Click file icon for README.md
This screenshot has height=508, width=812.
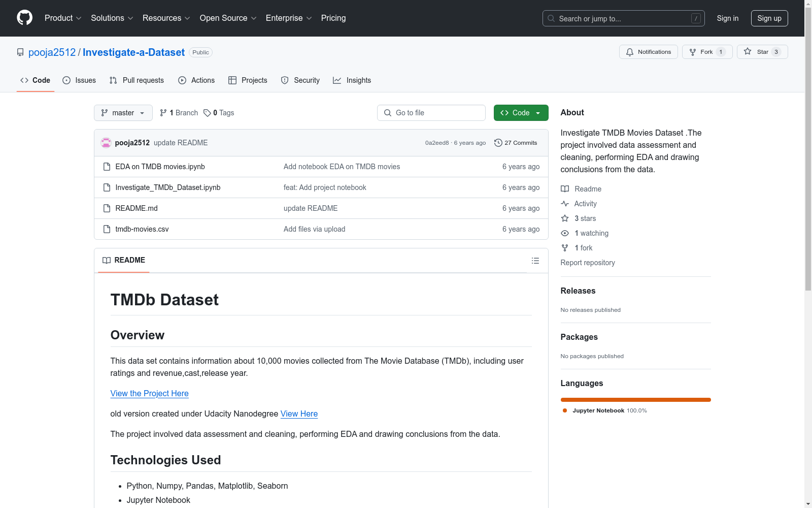click(107, 208)
